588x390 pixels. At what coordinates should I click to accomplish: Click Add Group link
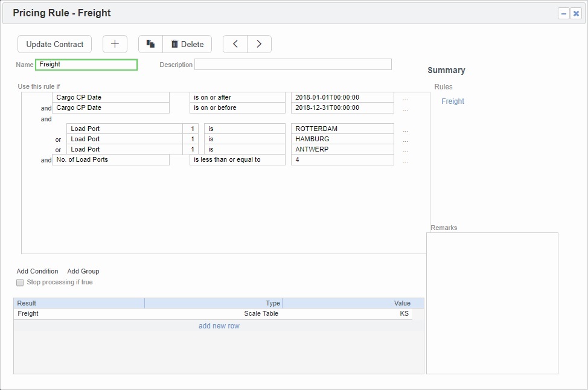[x=83, y=272]
